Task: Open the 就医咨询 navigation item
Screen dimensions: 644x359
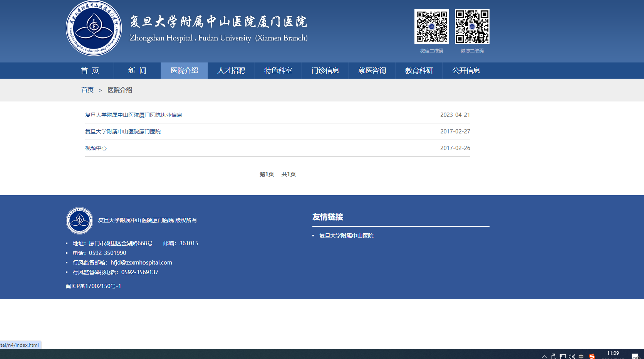Action: tap(372, 71)
